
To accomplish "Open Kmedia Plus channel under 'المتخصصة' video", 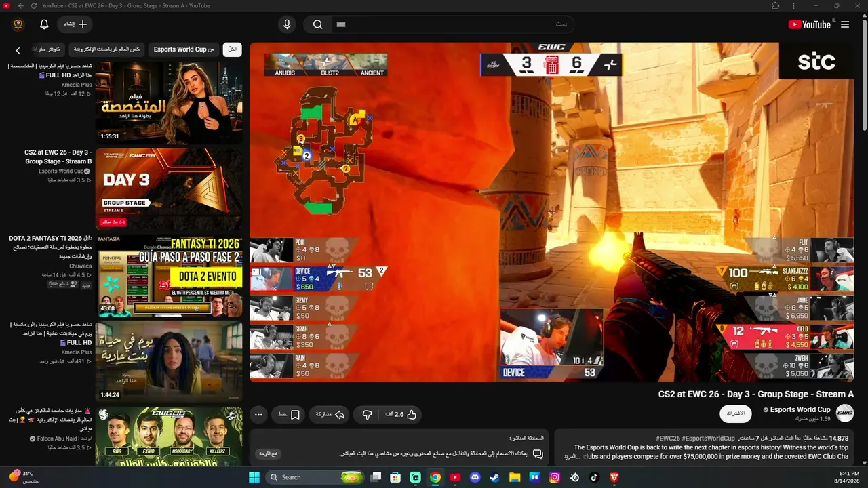I will [x=77, y=85].
